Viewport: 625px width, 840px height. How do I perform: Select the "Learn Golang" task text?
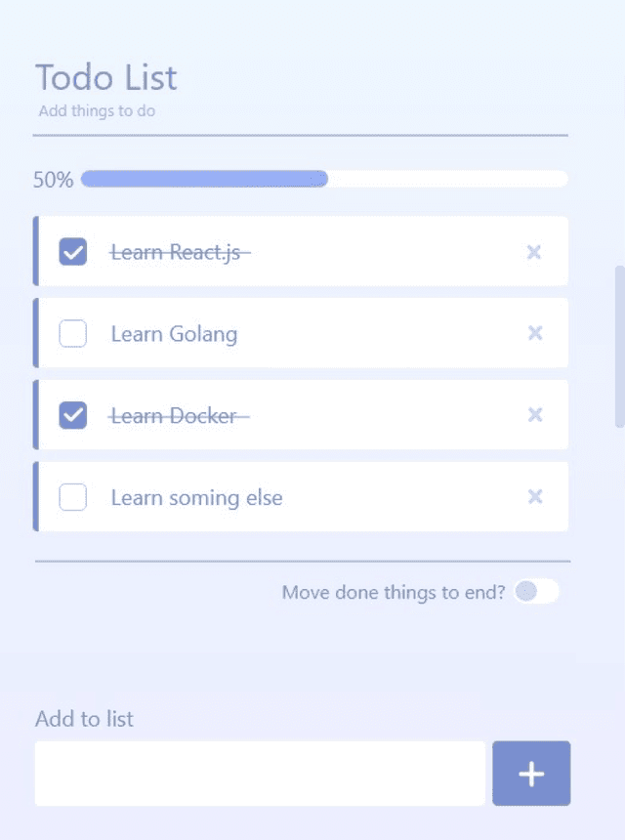click(175, 333)
